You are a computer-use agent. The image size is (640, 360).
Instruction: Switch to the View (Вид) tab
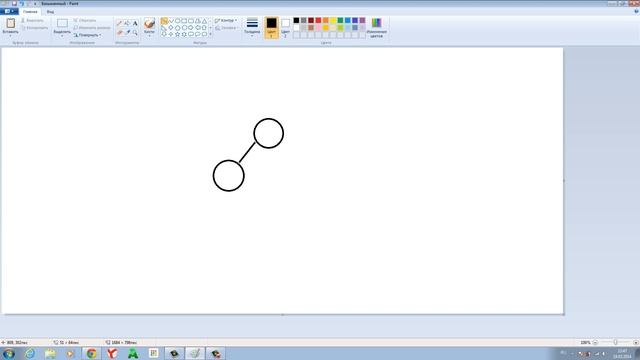[x=50, y=12]
